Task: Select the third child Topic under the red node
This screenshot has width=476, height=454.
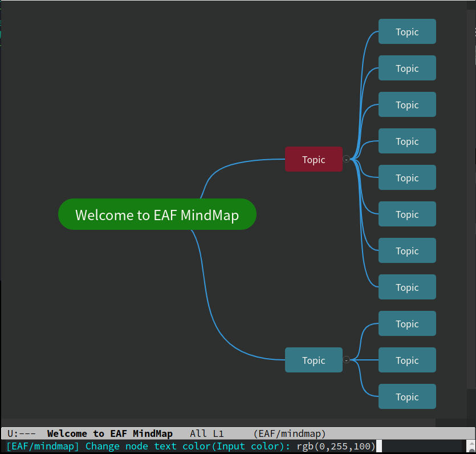Action: pos(407,104)
